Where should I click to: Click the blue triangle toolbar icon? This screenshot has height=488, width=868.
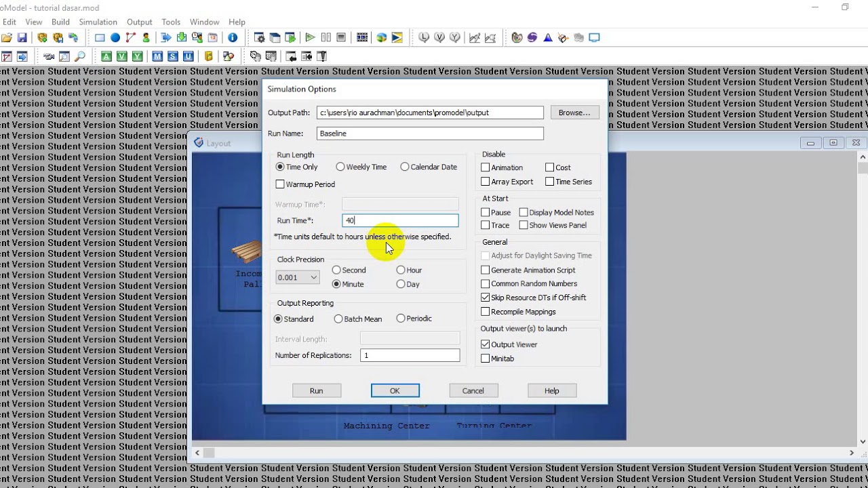click(x=548, y=38)
